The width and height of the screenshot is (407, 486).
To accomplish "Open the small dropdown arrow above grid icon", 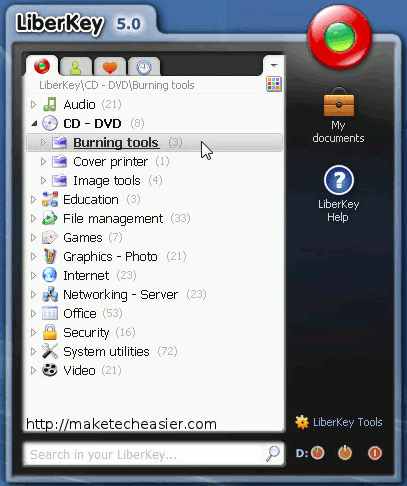I will [x=274, y=65].
